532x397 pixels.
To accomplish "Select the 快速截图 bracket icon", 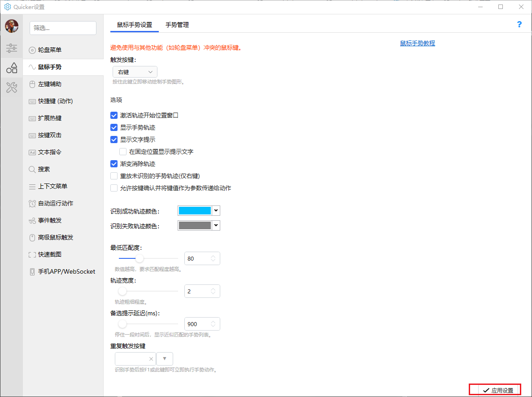I will pos(32,255).
